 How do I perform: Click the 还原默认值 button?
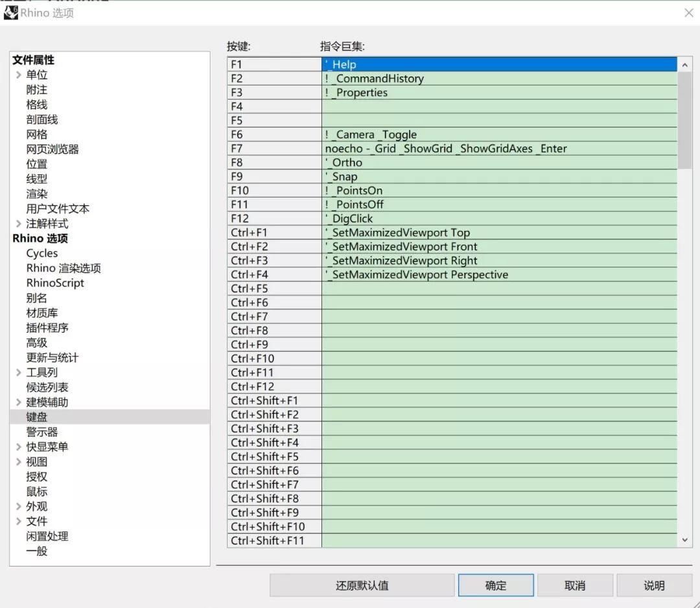(x=362, y=585)
